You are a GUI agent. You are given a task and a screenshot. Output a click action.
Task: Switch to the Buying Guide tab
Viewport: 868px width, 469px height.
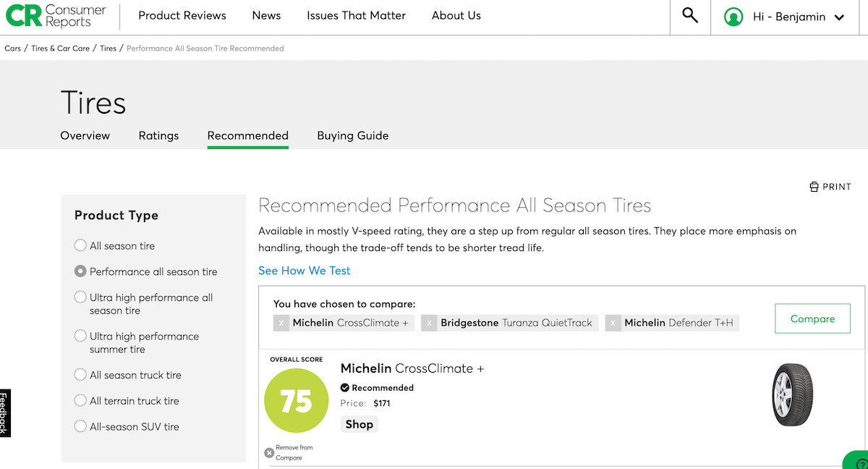click(x=352, y=135)
